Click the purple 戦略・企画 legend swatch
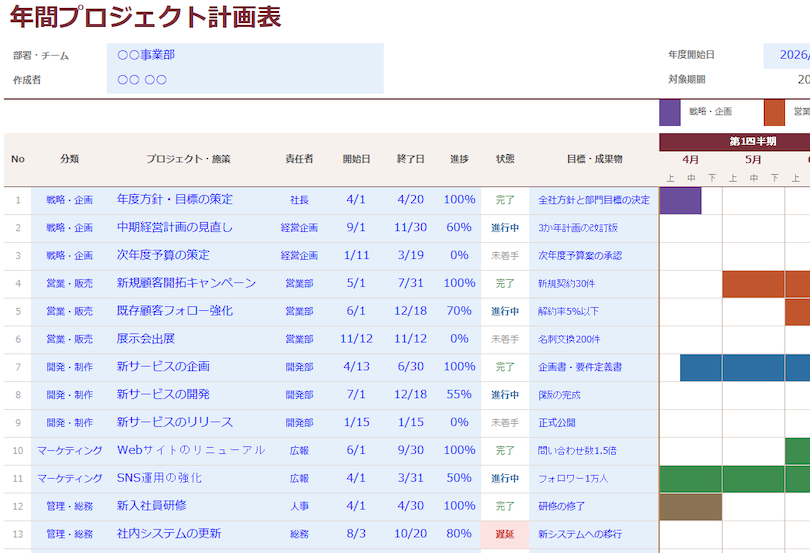810x553 pixels. point(669,112)
